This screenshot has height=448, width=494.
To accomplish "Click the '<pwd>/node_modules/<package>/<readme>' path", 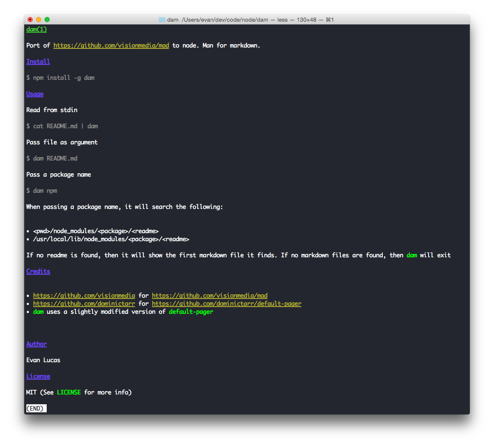I will 96,231.
